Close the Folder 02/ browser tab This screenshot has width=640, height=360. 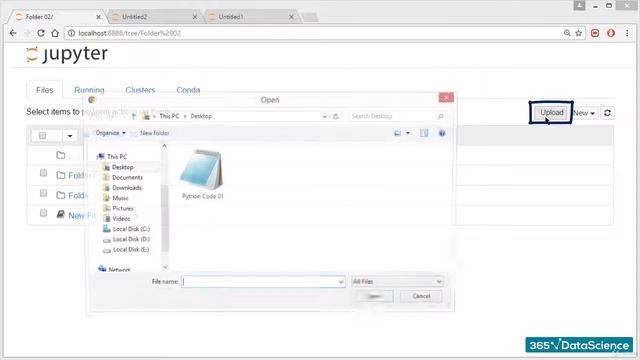[98, 17]
